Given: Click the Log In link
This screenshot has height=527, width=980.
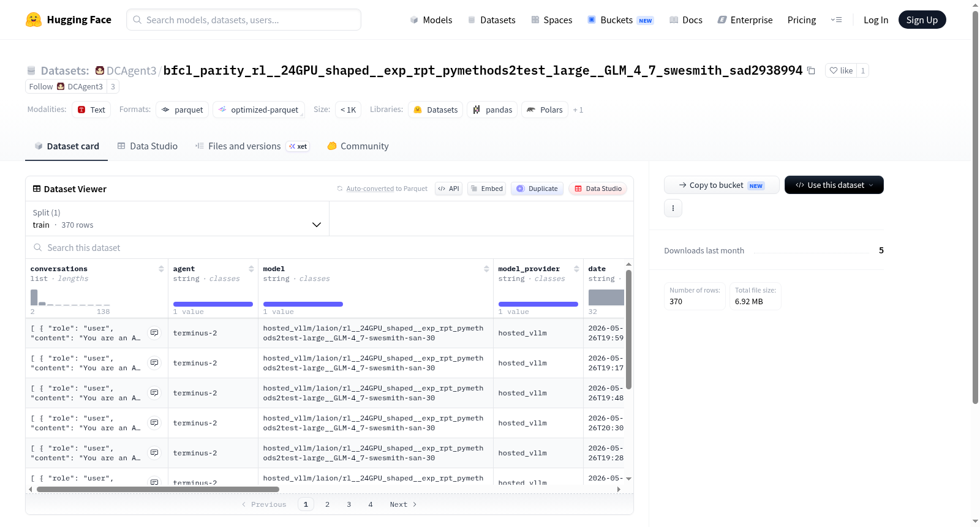Looking at the screenshot, I should coord(876,20).
